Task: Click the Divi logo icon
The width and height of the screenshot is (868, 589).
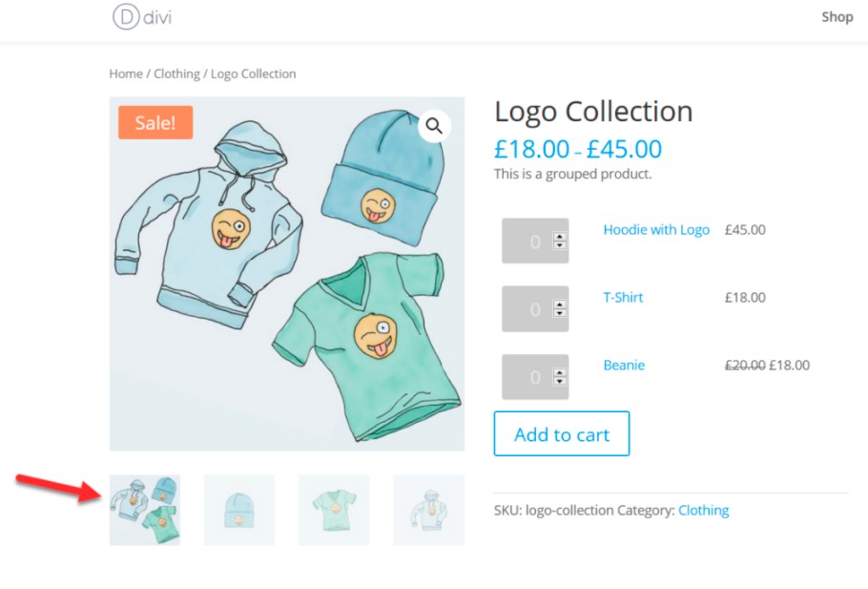Action: (125, 17)
